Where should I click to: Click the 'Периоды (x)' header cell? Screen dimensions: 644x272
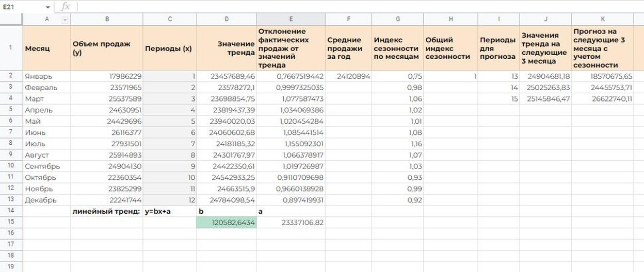(170, 48)
